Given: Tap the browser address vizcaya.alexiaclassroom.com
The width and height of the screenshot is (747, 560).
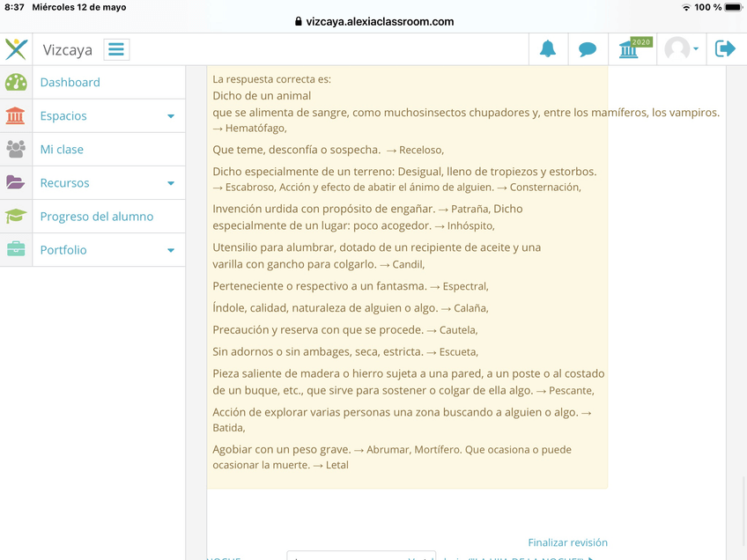Looking at the screenshot, I should tap(380, 21).
